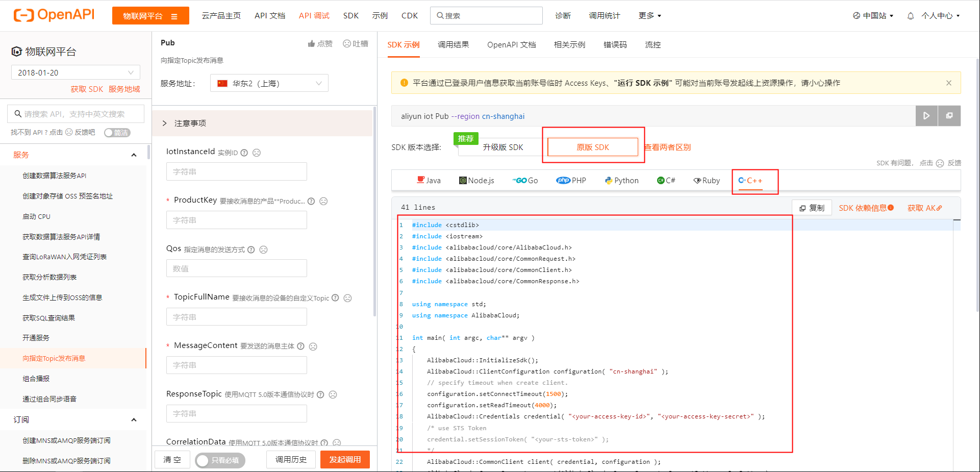Switch to the 错误码 tab
Image resolution: width=980 pixels, height=472 pixels.
pos(615,45)
